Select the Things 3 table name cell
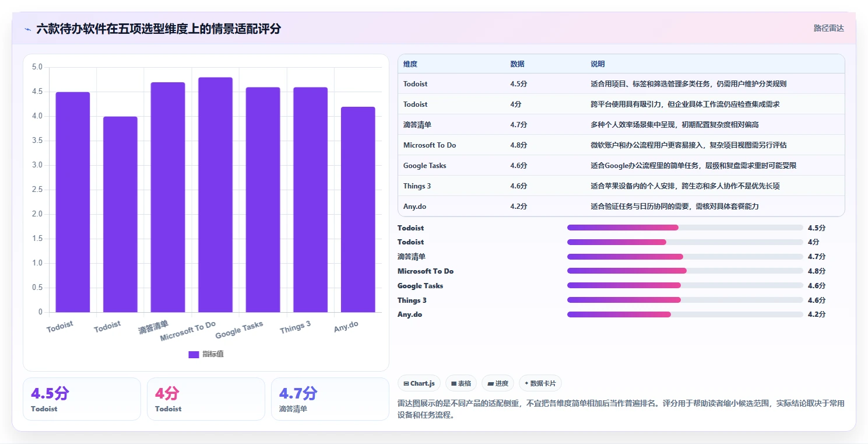The width and height of the screenshot is (868, 444). point(417,186)
